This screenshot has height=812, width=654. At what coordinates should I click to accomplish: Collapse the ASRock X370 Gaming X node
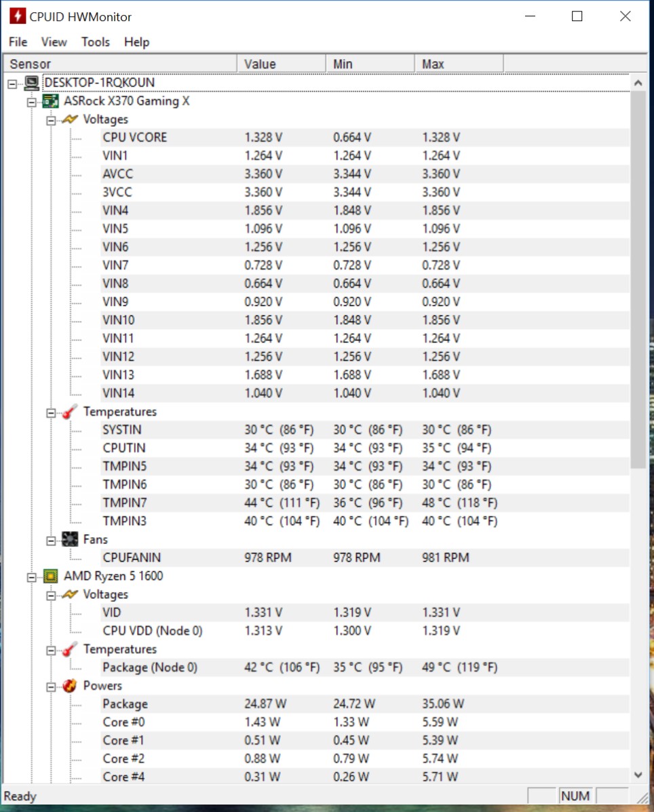pyautogui.click(x=32, y=102)
